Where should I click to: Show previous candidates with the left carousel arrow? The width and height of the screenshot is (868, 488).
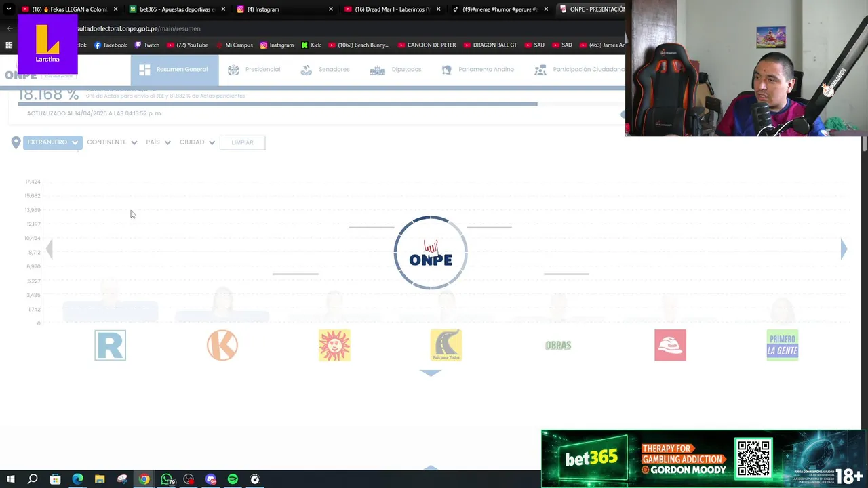point(49,249)
